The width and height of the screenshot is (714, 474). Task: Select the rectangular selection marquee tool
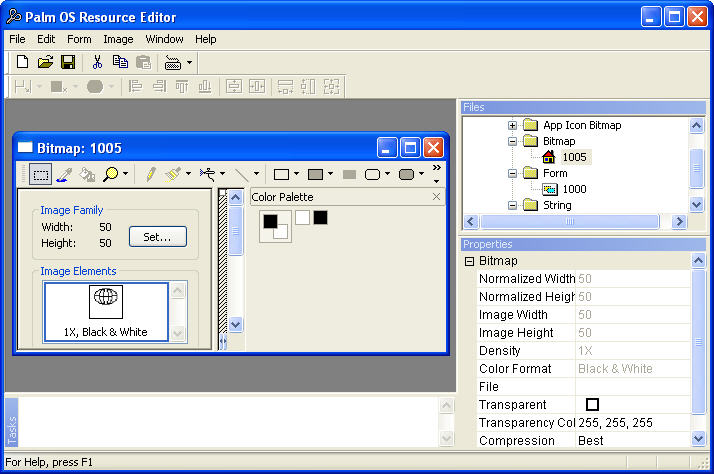(x=40, y=174)
